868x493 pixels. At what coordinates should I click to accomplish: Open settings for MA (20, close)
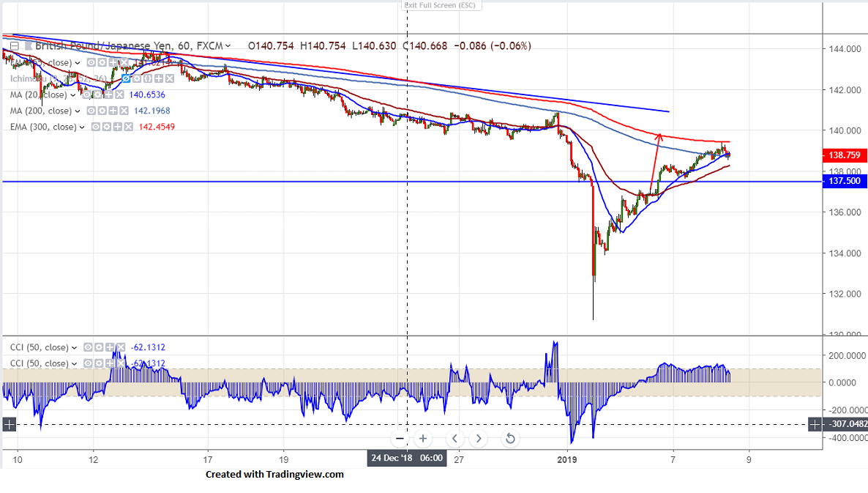point(98,94)
